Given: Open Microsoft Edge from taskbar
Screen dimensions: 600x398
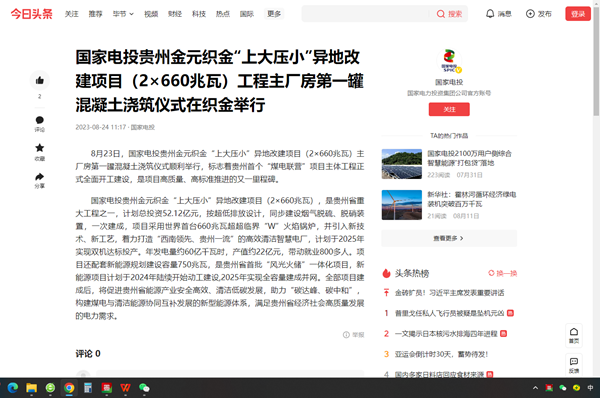Looking at the screenshot, I should (13, 388).
